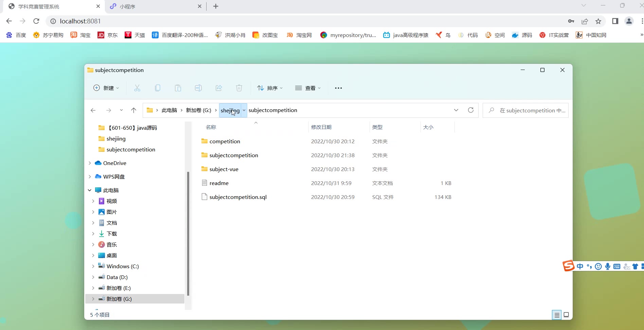
Task: Open the Sogou emoji smiley icon
Action: pyautogui.click(x=598, y=267)
